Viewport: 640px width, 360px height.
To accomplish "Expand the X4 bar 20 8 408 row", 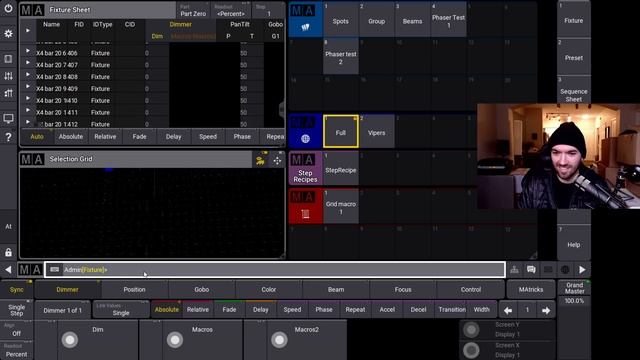I will (x=28, y=74).
